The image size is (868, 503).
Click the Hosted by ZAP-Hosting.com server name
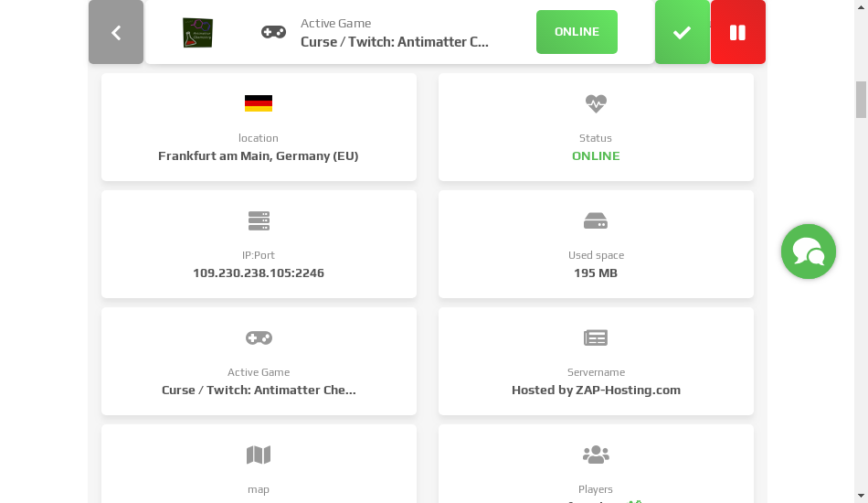(x=596, y=390)
